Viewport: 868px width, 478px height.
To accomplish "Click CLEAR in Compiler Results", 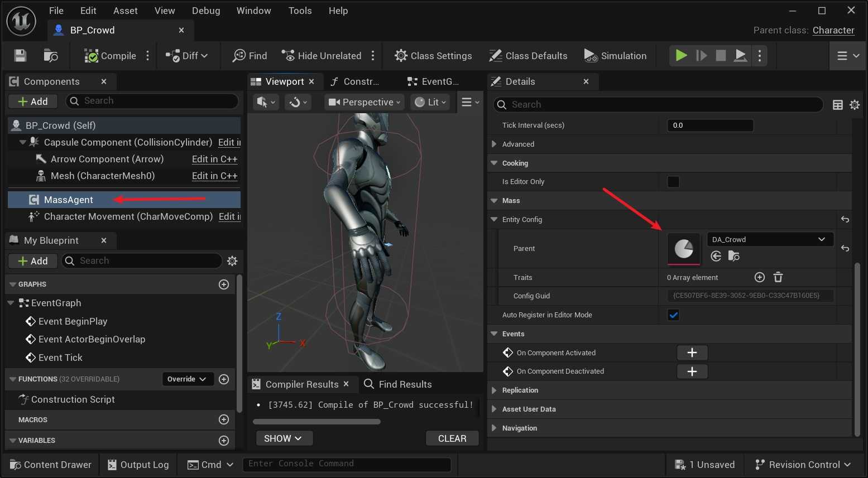I will (x=452, y=438).
